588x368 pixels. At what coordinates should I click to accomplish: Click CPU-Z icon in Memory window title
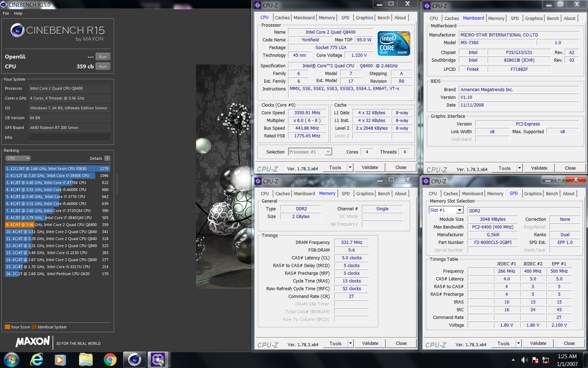pos(258,181)
